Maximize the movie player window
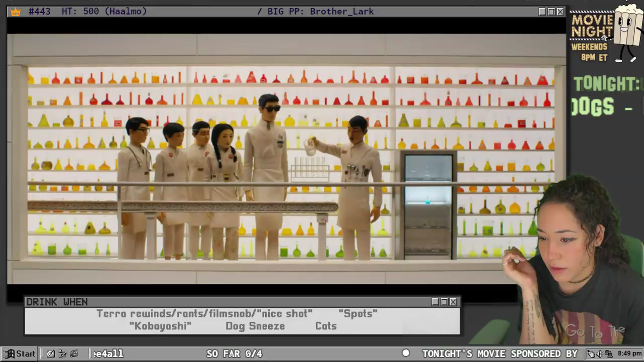The width and height of the screenshot is (644, 362). 551,12
